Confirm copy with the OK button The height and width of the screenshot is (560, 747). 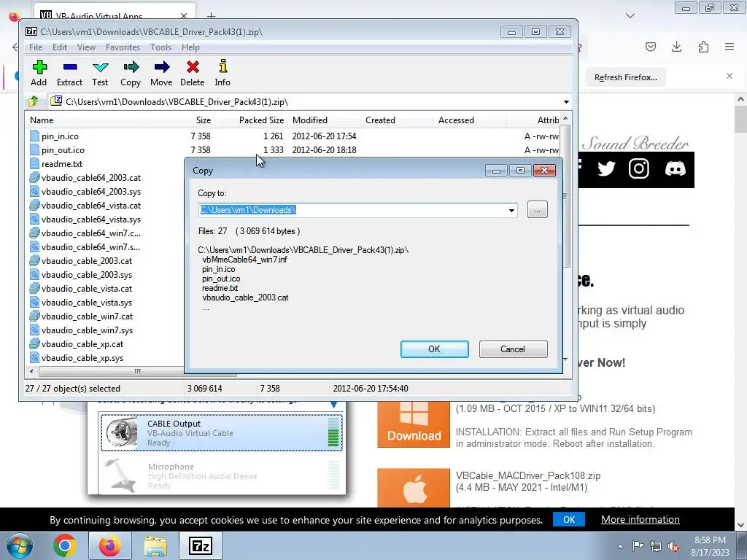click(x=435, y=349)
